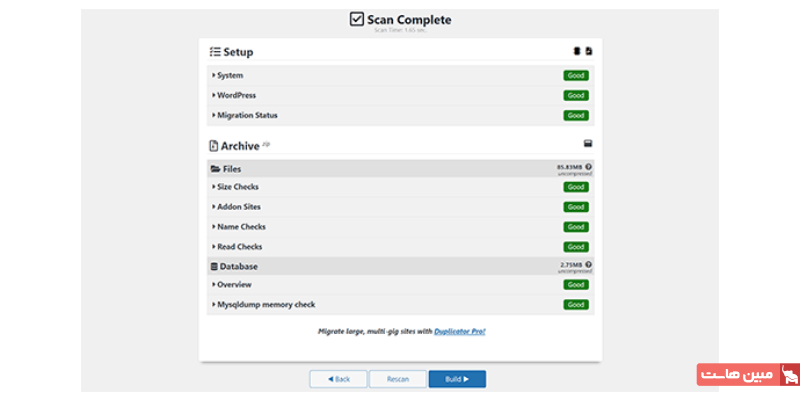Screen dimensions: 800x400
Task: Click the Files folder icon
Action: pos(215,169)
